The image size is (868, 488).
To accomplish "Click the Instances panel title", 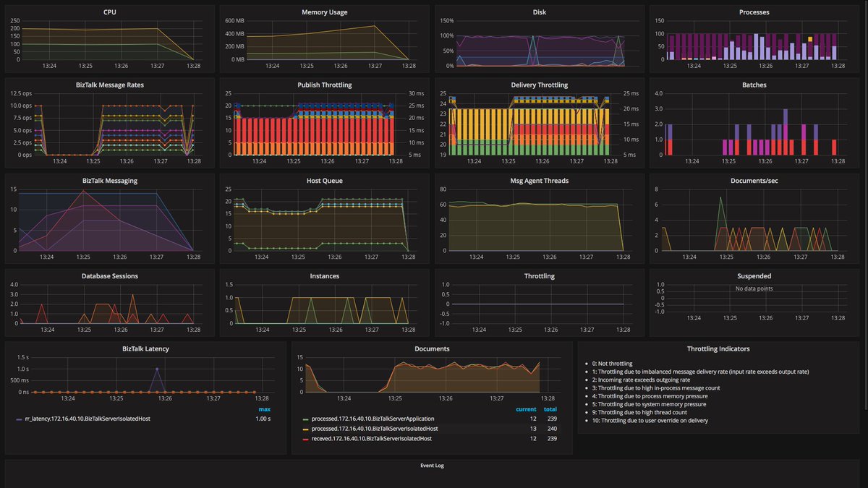I will (x=325, y=275).
